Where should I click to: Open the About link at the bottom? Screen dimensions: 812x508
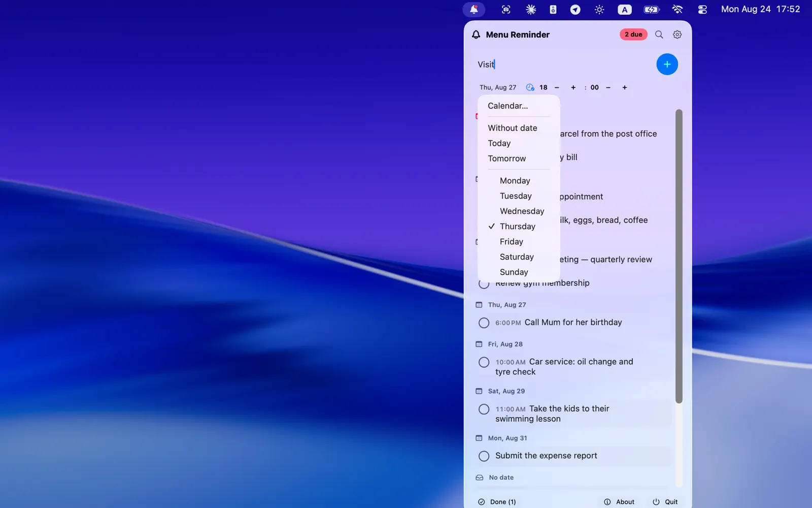click(619, 502)
